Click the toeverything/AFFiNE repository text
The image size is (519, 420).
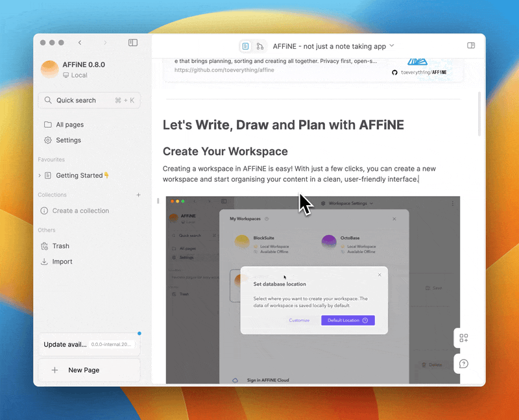(424, 72)
